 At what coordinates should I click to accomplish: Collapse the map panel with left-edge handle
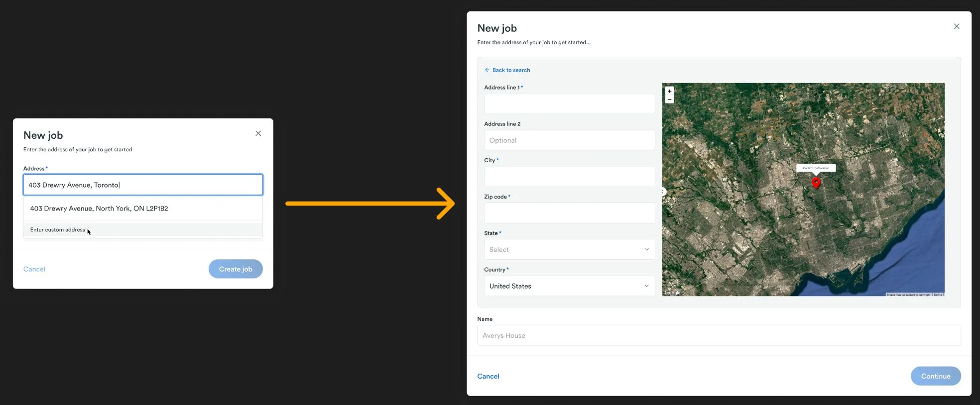coord(663,192)
